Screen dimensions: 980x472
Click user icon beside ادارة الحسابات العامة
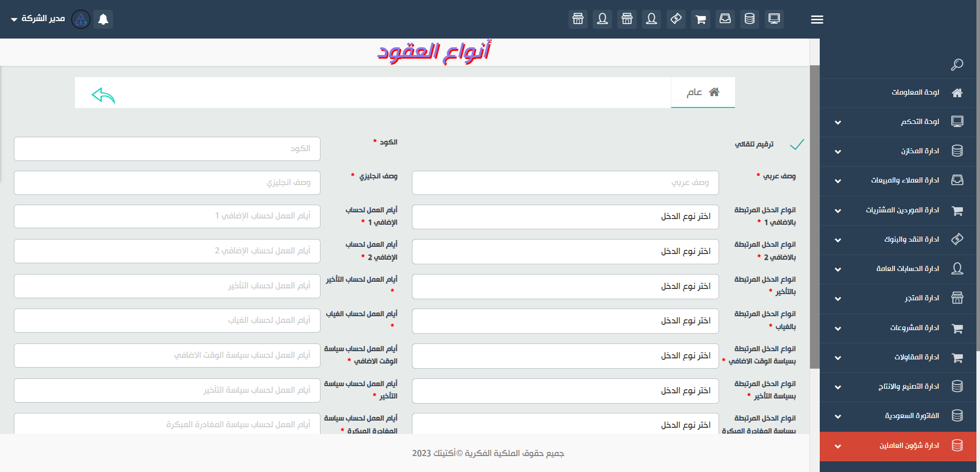pos(957,269)
